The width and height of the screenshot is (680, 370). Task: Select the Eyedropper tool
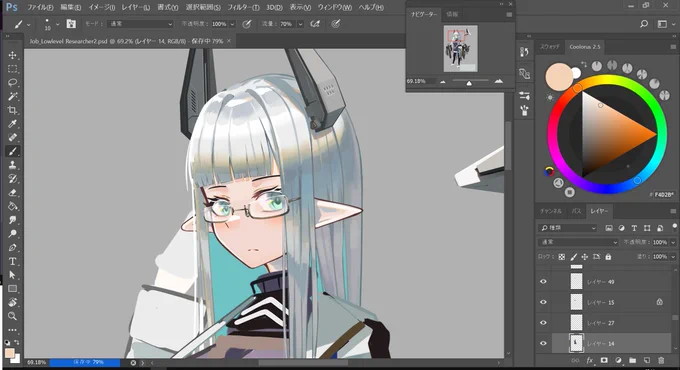tap(12, 124)
